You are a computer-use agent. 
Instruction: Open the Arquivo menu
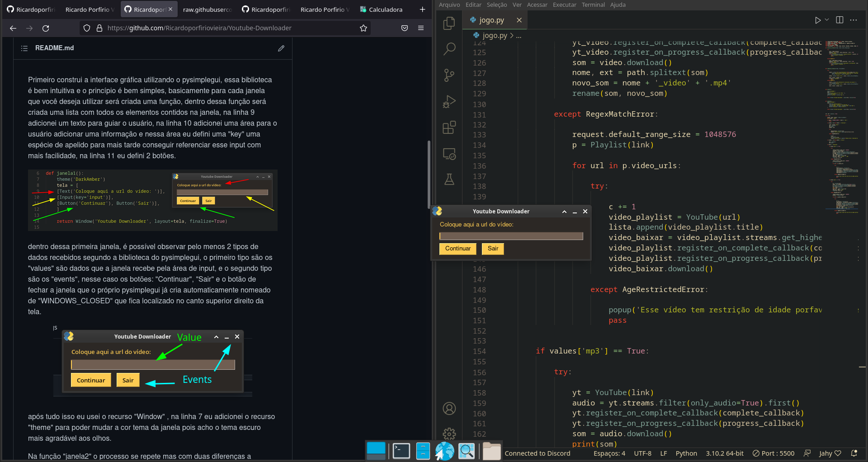pos(449,5)
